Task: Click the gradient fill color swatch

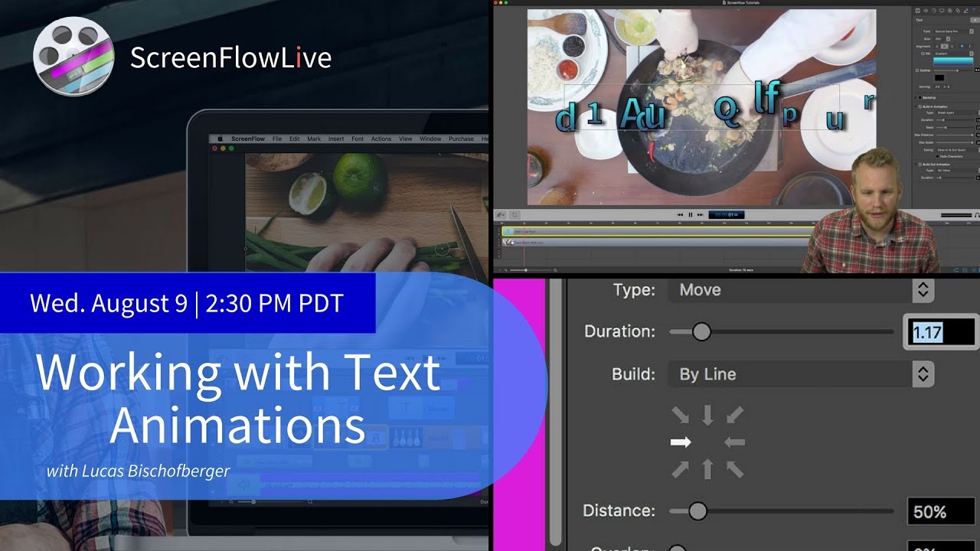Action: click(953, 62)
